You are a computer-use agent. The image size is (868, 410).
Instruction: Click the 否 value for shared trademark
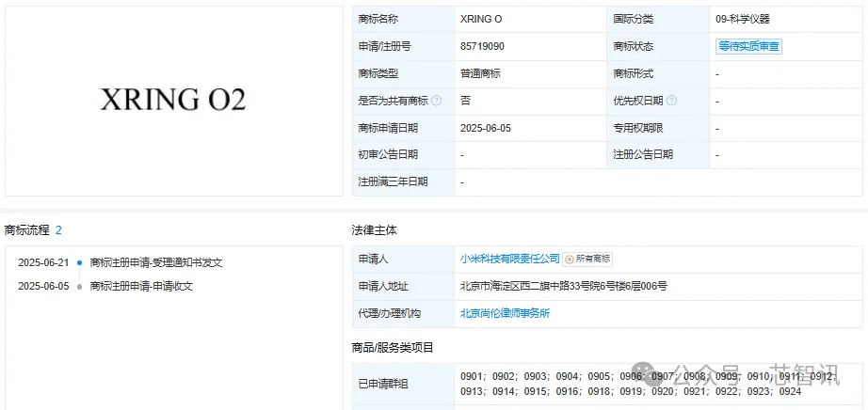[465, 101]
